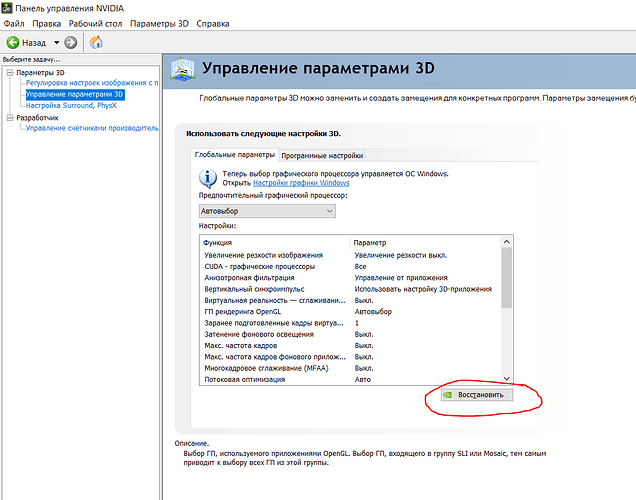Image resolution: width=636 pixels, height=500 pixels.
Task: Switch to Глобальные параметры tab
Action: pyautogui.click(x=234, y=155)
